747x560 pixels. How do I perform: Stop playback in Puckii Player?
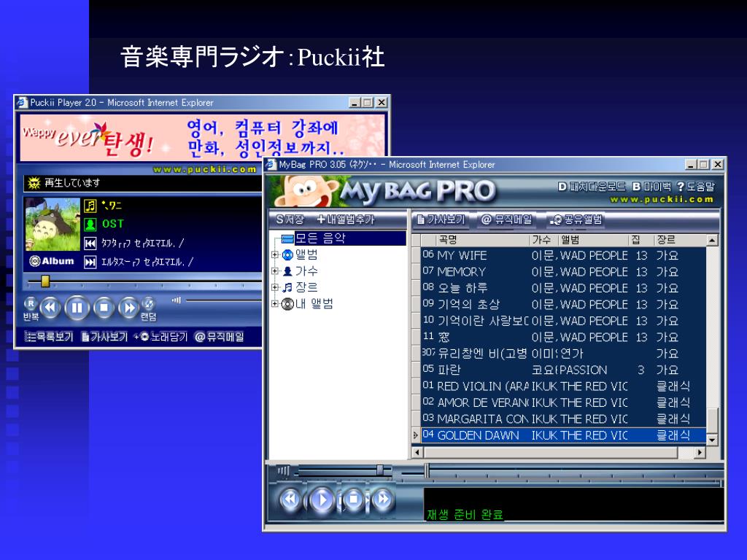pyautogui.click(x=104, y=308)
